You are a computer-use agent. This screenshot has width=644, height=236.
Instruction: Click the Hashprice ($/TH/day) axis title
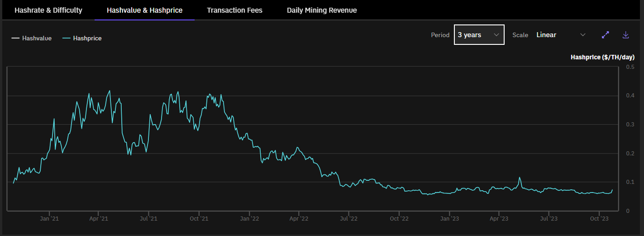(602, 57)
